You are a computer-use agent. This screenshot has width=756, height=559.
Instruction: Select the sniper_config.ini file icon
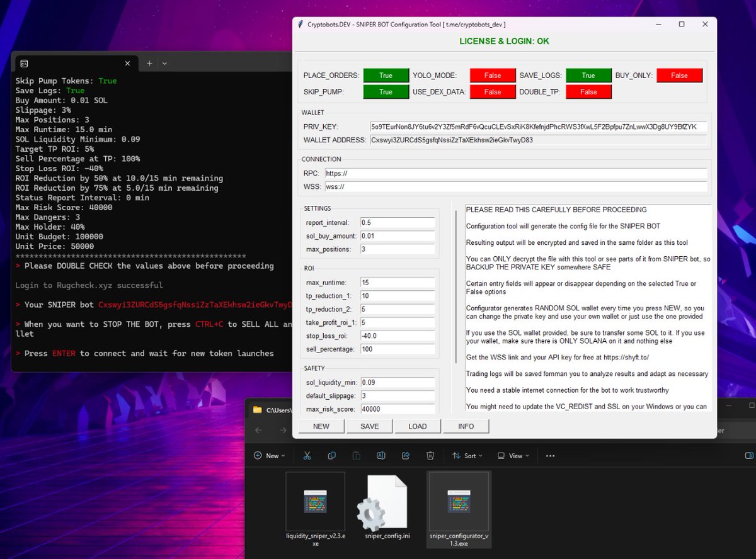[x=383, y=504]
